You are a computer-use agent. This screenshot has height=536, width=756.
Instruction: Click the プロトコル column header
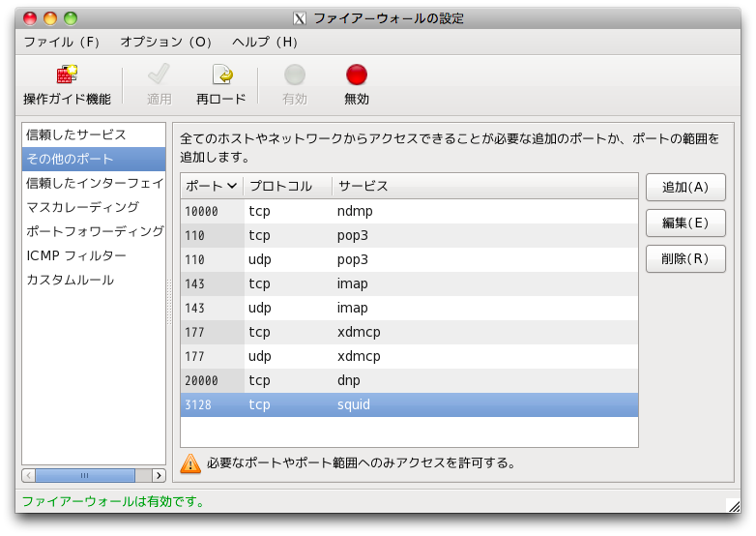(286, 186)
